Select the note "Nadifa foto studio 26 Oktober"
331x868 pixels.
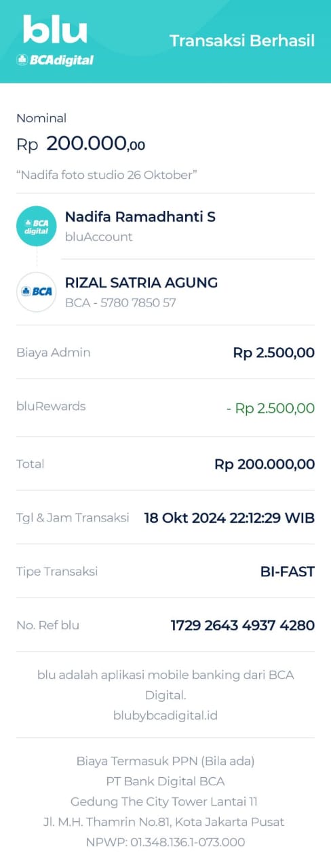(x=106, y=175)
